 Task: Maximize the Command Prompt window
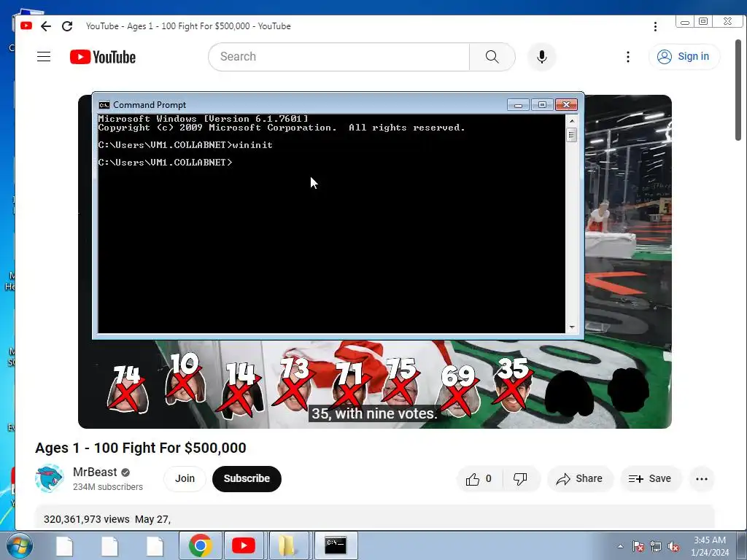[542, 105]
